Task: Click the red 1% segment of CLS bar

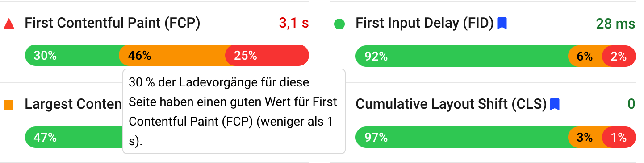Action: (619, 137)
